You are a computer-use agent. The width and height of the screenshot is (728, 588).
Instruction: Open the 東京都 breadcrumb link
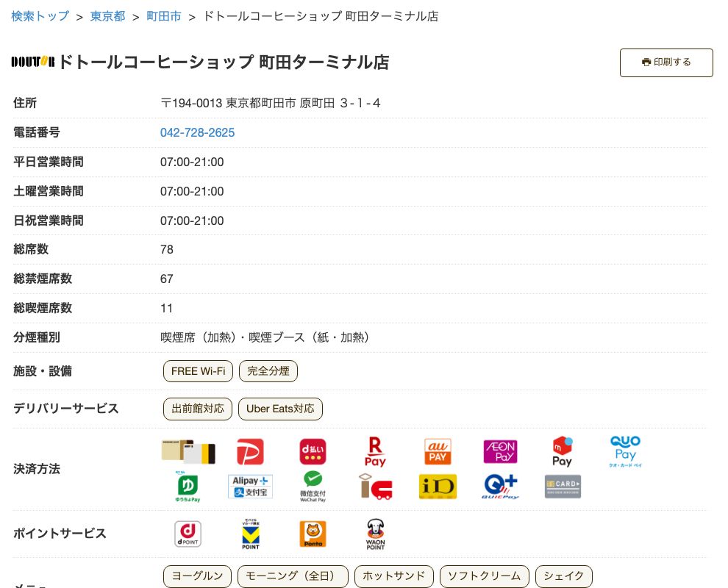click(107, 16)
